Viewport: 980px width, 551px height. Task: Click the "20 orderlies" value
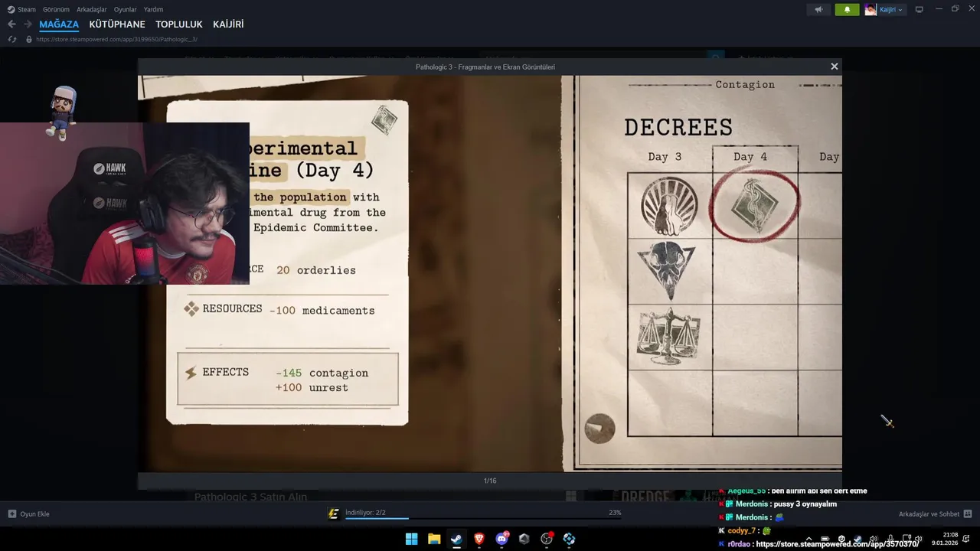click(x=316, y=270)
